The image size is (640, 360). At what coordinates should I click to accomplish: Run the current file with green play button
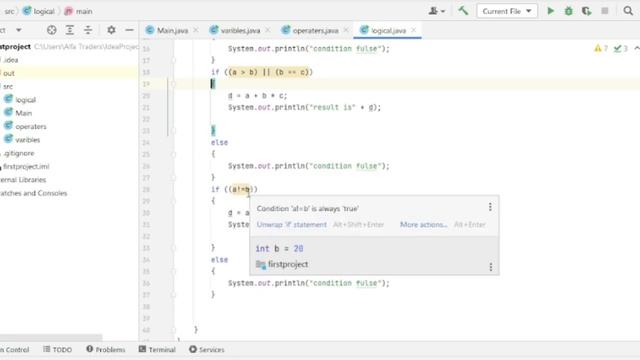pyautogui.click(x=551, y=11)
